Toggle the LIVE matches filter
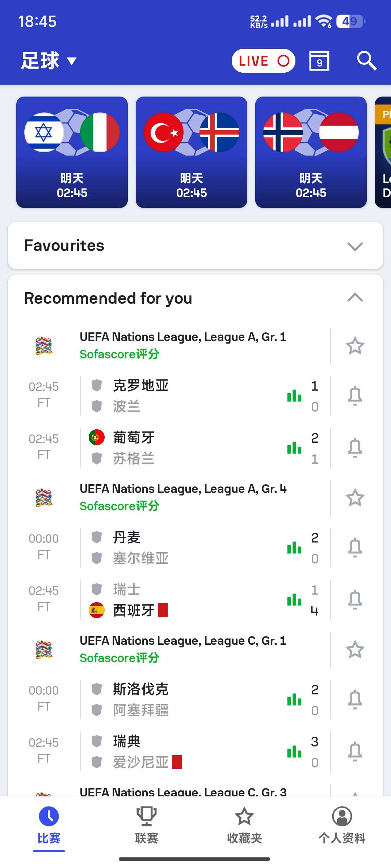The height and width of the screenshot is (868, 391). [264, 61]
